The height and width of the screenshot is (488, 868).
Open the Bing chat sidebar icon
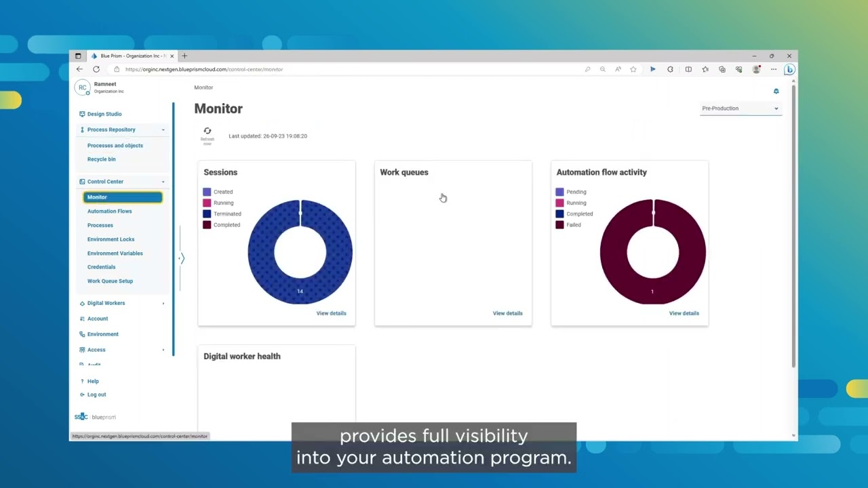(x=789, y=69)
